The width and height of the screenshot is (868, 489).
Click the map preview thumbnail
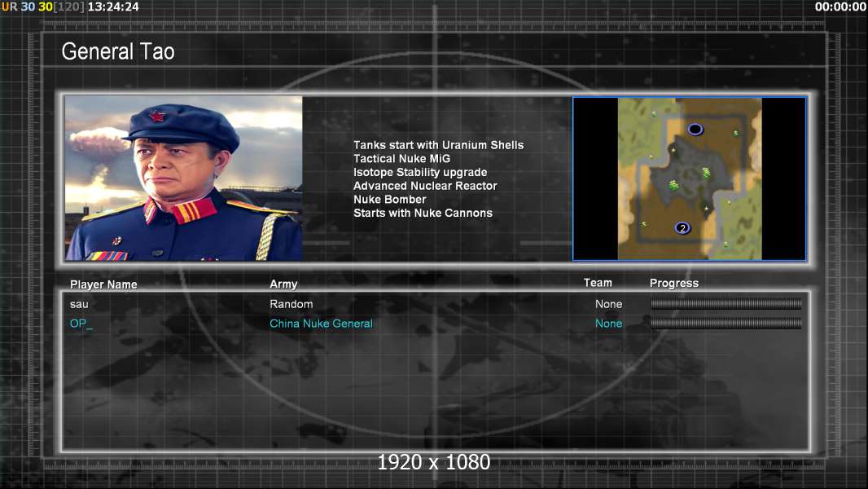pos(689,178)
